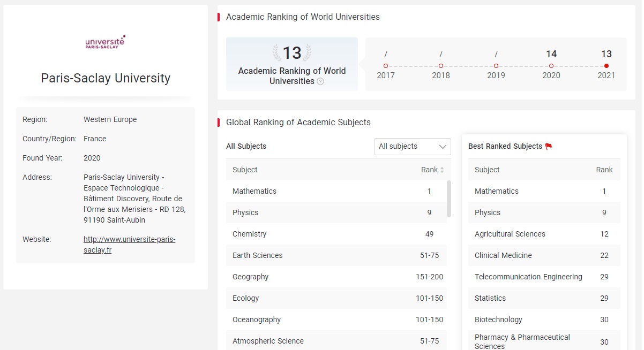The image size is (644, 350).
Task: Open the universite-paris-saclay.fr website link
Action: [129, 245]
